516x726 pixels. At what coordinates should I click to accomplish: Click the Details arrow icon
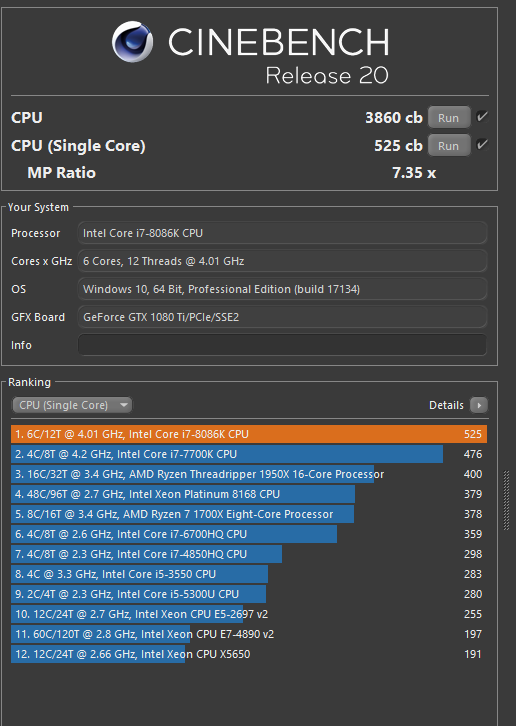click(x=479, y=405)
